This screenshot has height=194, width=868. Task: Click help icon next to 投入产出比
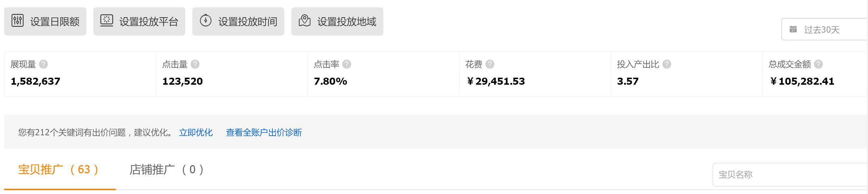[x=667, y=64]
